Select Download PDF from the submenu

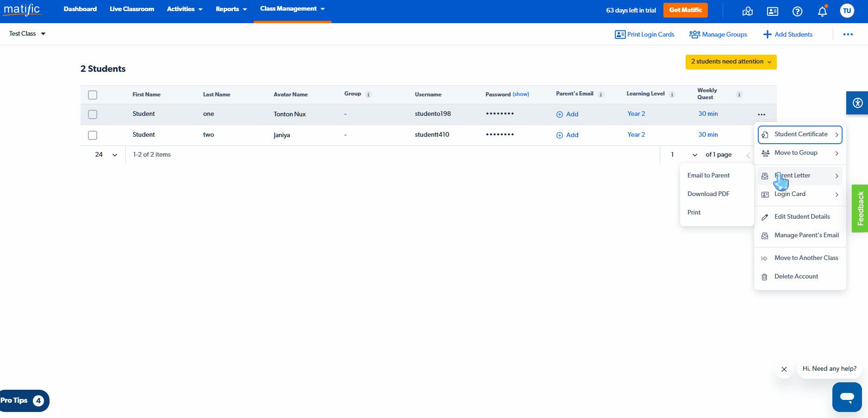point(708,194)
